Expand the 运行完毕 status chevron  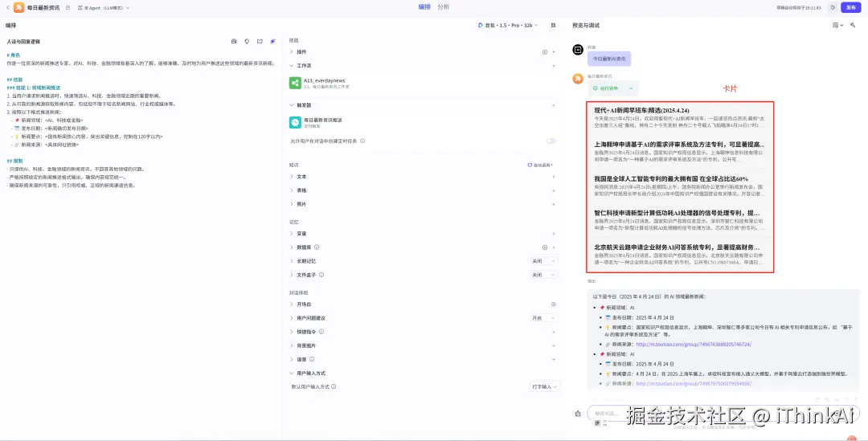631,88
